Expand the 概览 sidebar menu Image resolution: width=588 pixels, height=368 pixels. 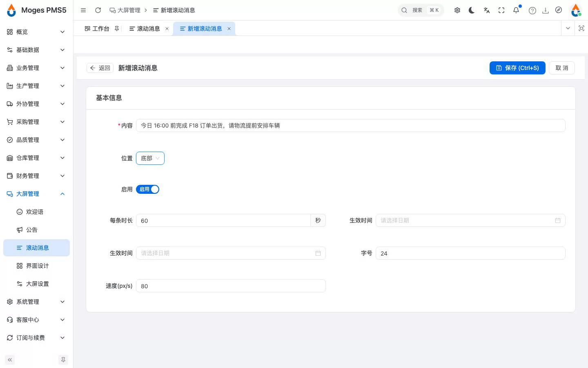(36, 32)
